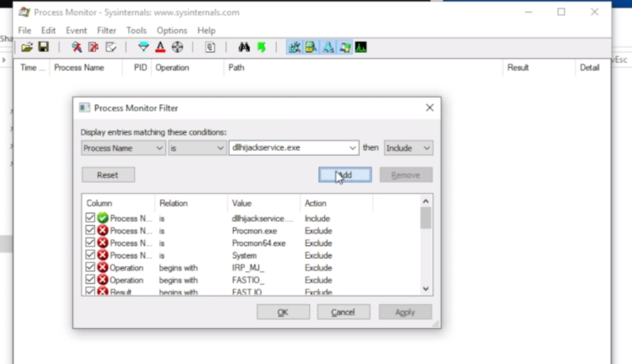
Task: Toggle the Autoscroll toolbar icon
Action: (x=94, y=47)
